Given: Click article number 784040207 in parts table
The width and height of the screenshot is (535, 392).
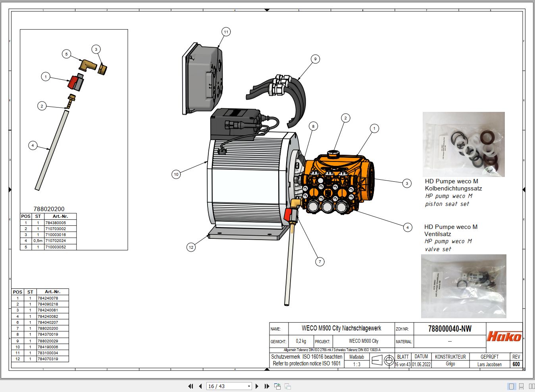Looking at the screenshot, I should [48, 322].
